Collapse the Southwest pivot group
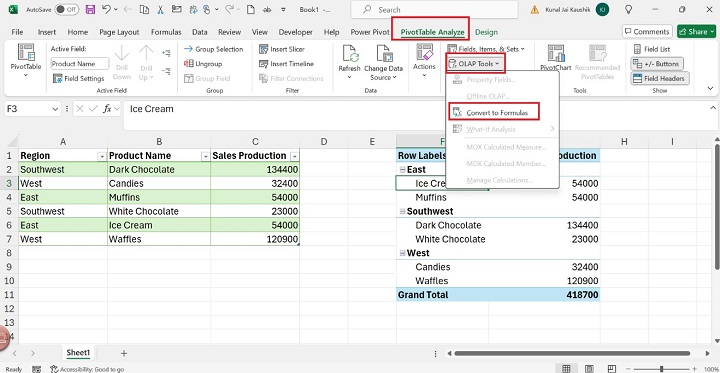The width and height of the screenshot is (720, 373). (x=403, y=212)
